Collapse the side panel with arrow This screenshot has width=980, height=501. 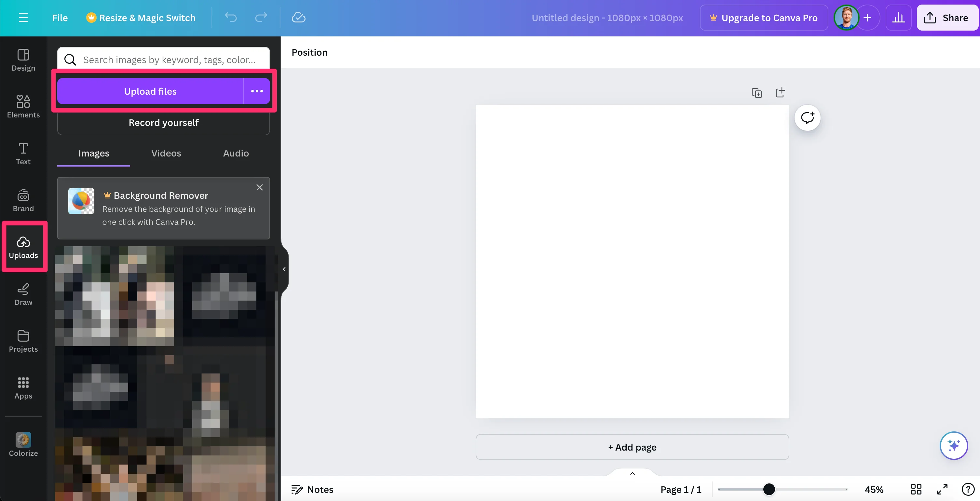point(284,269)
